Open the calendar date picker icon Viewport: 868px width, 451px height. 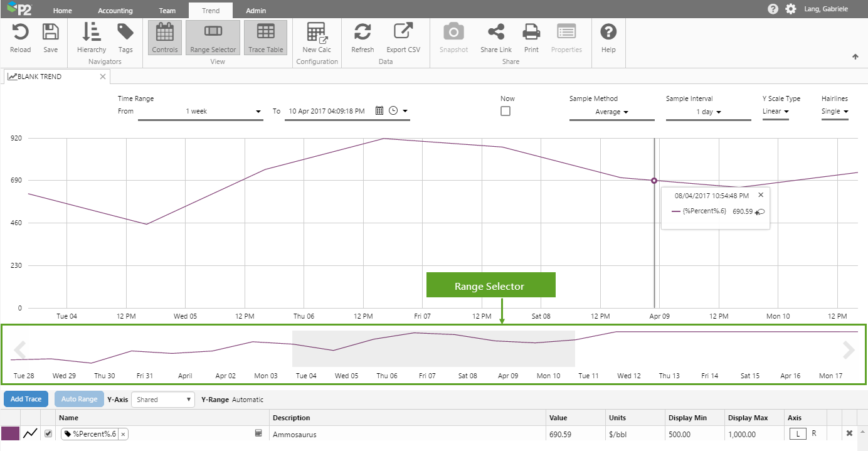pos(379,111)
